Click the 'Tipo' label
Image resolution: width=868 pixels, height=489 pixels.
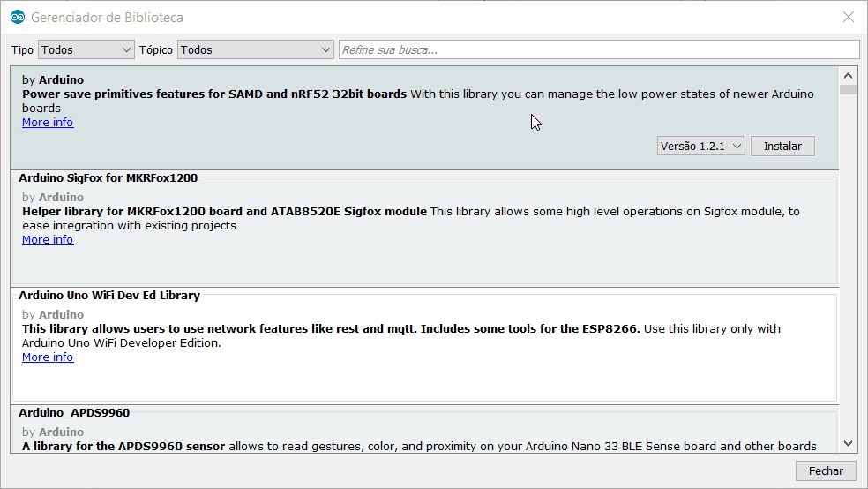coord(22,49)
